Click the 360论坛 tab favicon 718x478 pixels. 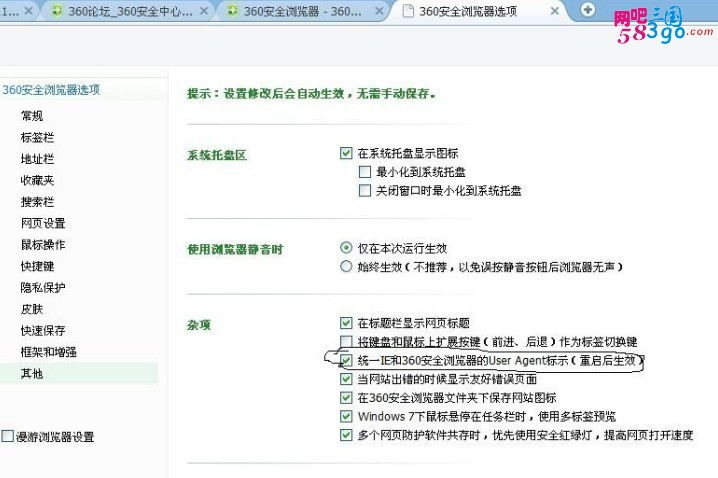57,11
